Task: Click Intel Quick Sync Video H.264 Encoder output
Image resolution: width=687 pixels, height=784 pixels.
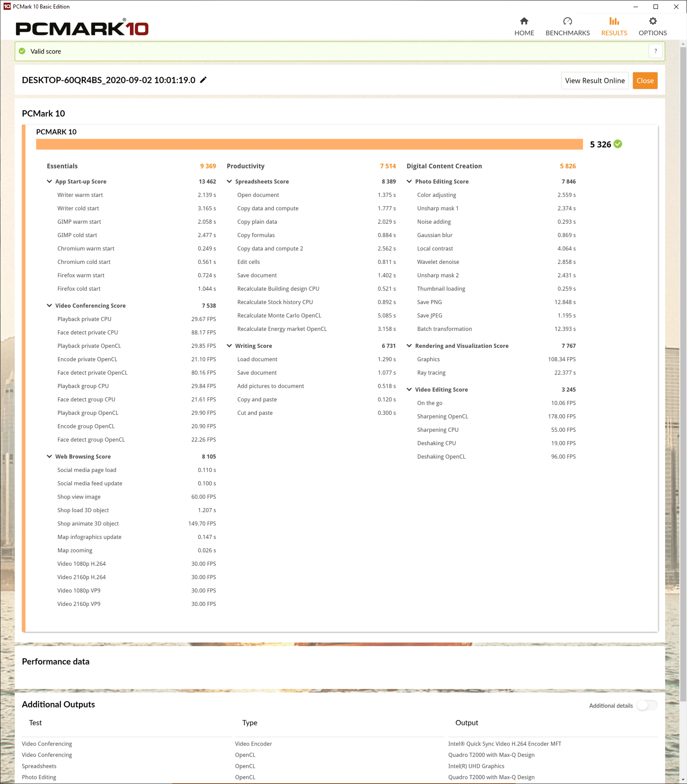Action: pyautogui.click(x=505, y=744)
